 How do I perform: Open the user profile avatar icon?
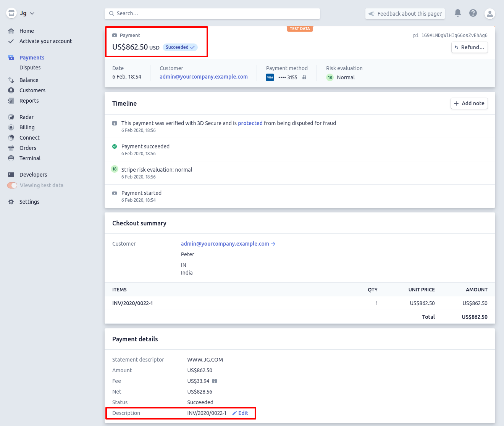point(489,14)
